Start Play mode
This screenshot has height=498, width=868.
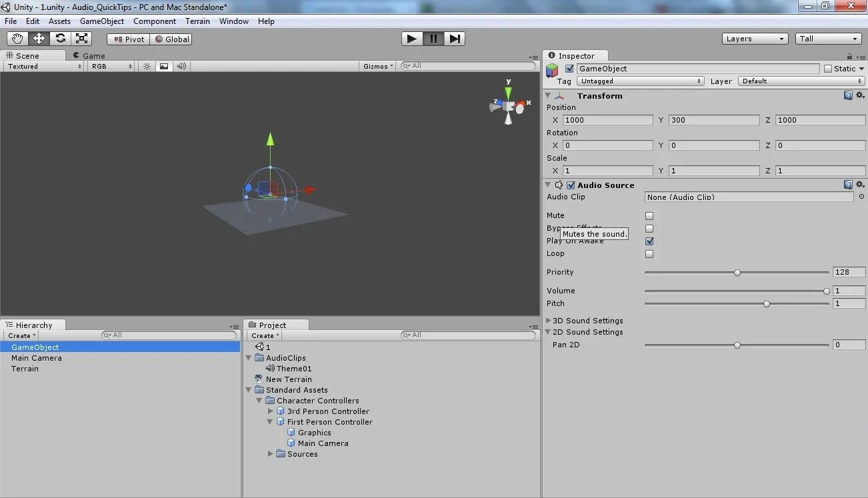(412, 39)
